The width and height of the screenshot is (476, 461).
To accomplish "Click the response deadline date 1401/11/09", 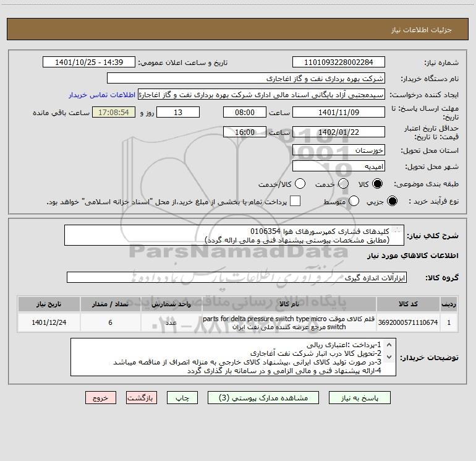I will pos(339,113).
